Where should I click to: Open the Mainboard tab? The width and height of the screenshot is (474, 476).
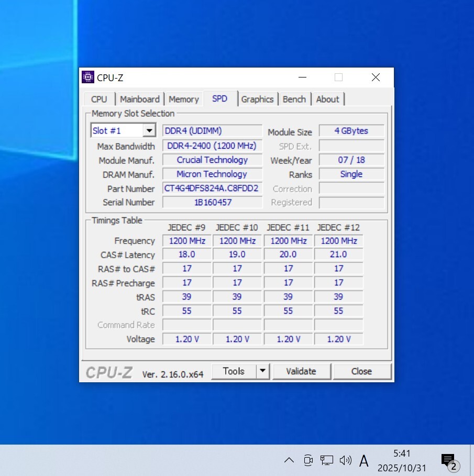(x=139, y=99)
